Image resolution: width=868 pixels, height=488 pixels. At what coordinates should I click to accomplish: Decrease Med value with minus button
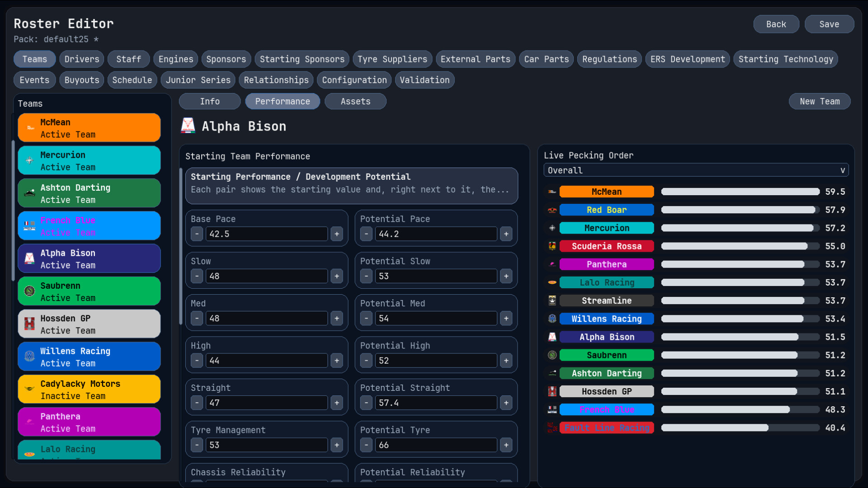[197, 319]
